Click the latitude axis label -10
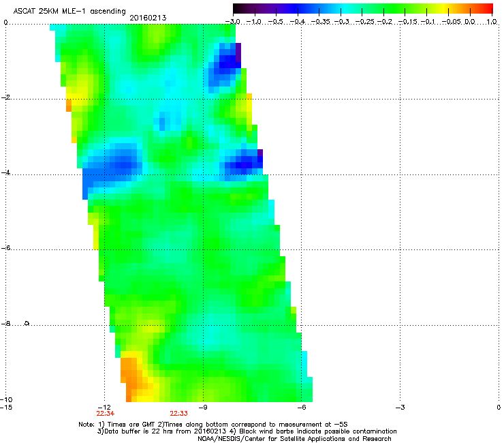Image resolution: width=504 pixels, height=443 pixels. pos(6,399)
